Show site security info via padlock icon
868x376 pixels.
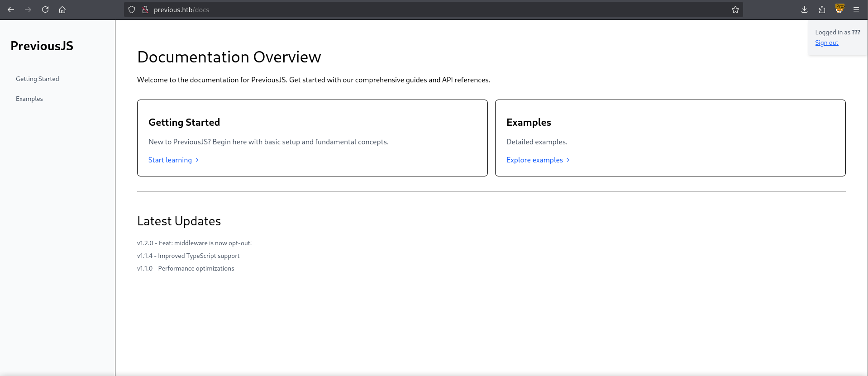pos(145,10)
